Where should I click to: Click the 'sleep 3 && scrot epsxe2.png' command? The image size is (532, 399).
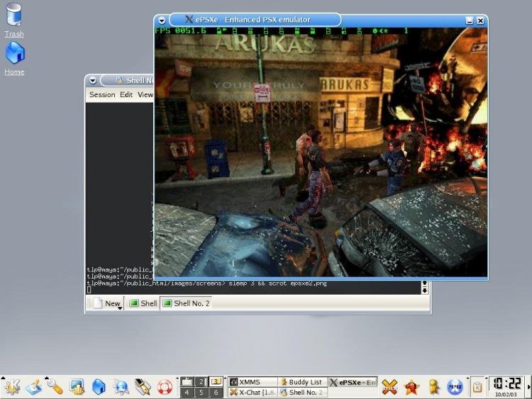(x=277, y=283)
